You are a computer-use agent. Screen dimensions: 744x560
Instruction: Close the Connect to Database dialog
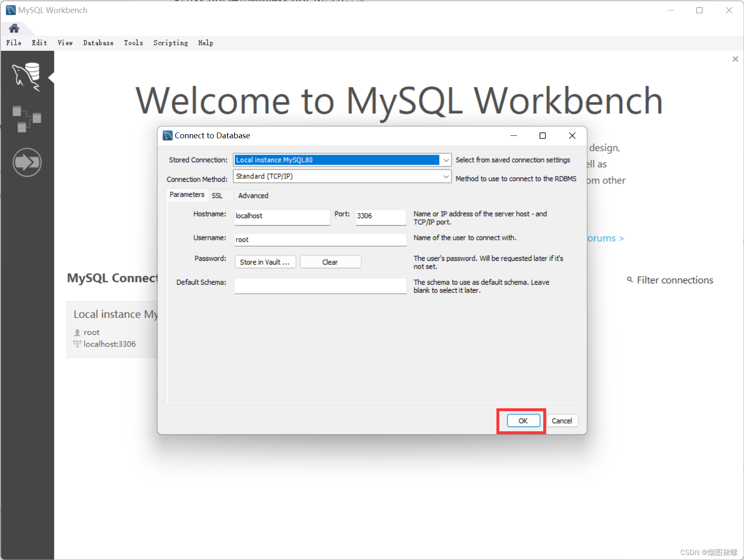pyautogui.click(x=572, y=135)
